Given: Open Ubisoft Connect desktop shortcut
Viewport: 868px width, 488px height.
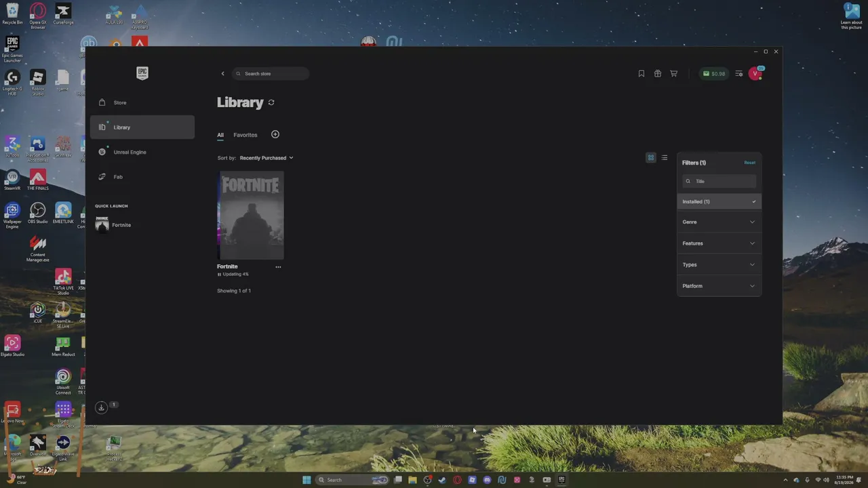Looking at the screenshot, I should 63,382.
